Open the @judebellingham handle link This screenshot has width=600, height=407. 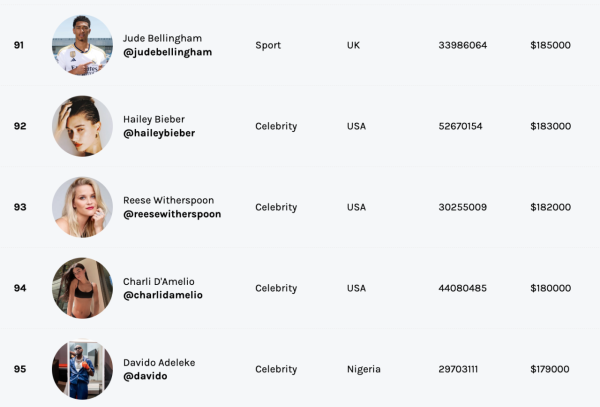(x=167, y=52)
